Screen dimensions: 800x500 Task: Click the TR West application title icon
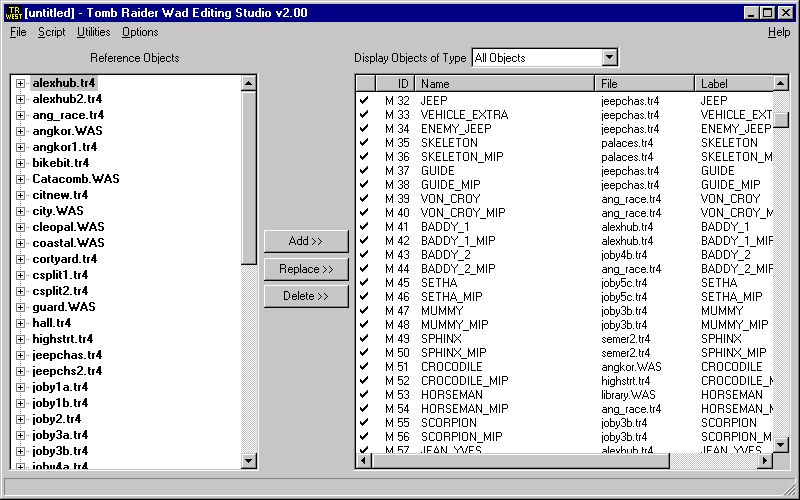pos(13,13)
